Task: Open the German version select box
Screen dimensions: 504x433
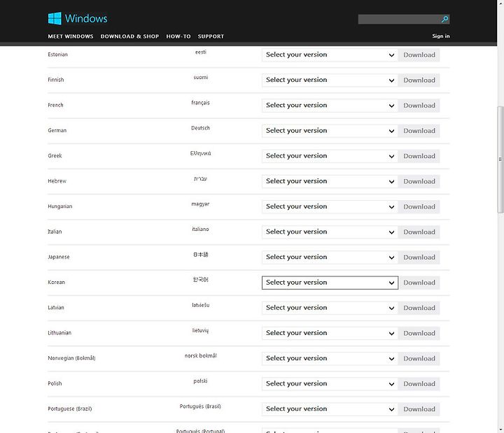Action: (330, 131)
